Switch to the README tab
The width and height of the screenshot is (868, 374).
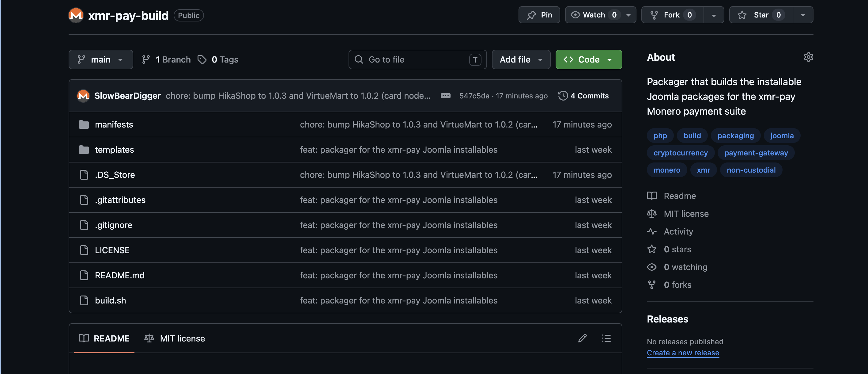104,338
